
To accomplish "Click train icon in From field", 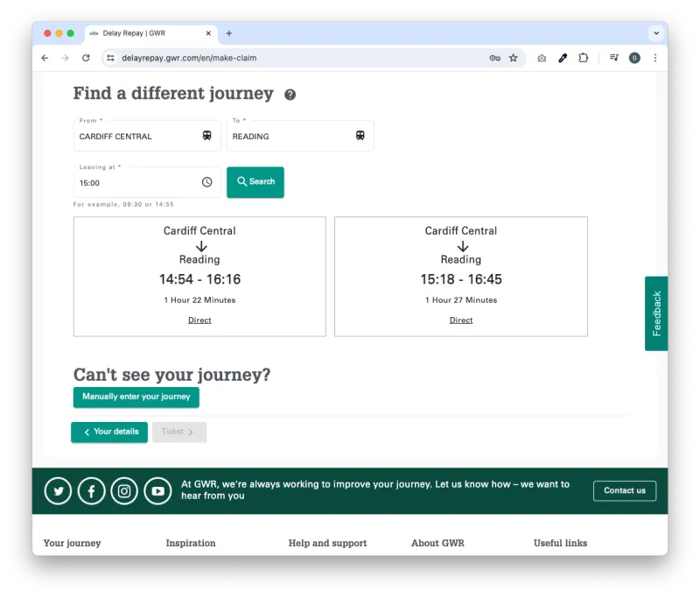I will pyautogui.click(x=207, y=136).
